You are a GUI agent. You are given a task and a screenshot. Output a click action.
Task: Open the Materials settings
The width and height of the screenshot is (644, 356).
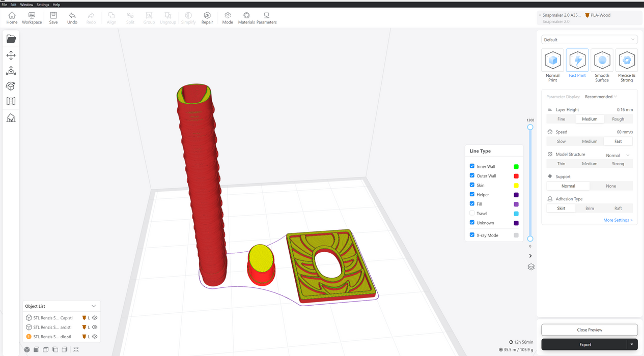[246, 18]
